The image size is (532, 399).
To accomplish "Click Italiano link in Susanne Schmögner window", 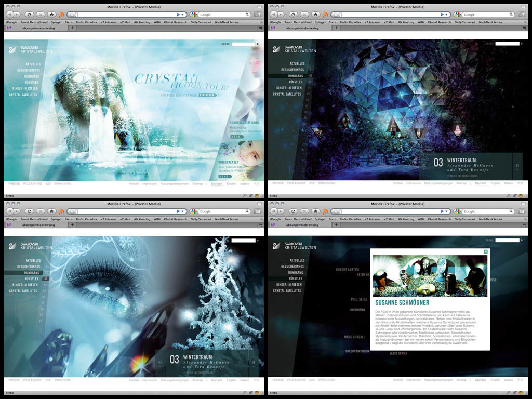I will pos(508,380).
